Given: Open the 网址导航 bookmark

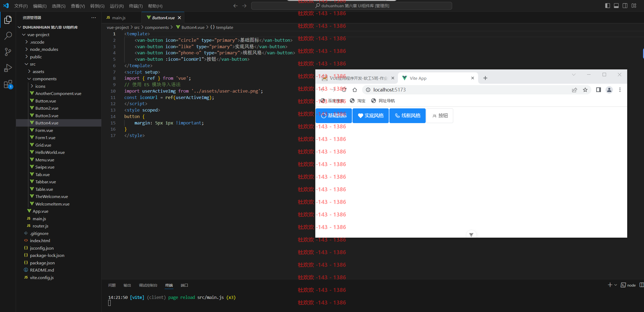Looking at the screenshot, I should [x=383, y=101].
